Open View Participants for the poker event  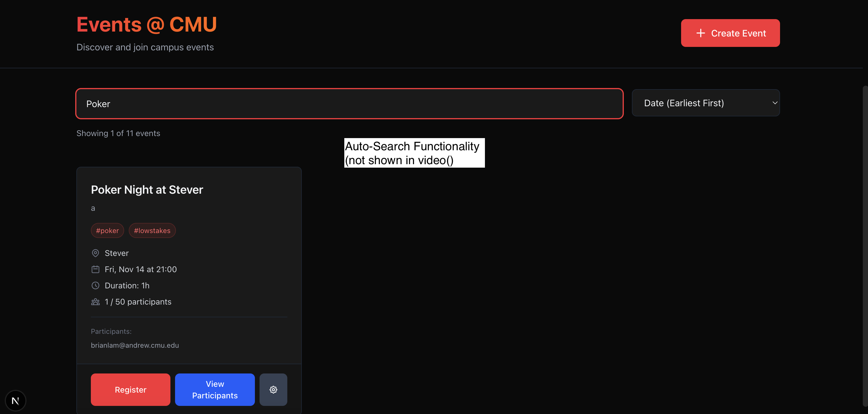(215, 389)
